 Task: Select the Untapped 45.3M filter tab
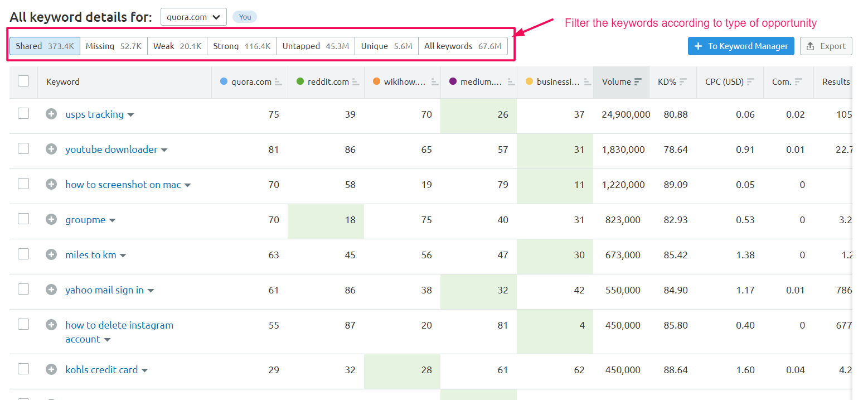click(x=316, y=46)
